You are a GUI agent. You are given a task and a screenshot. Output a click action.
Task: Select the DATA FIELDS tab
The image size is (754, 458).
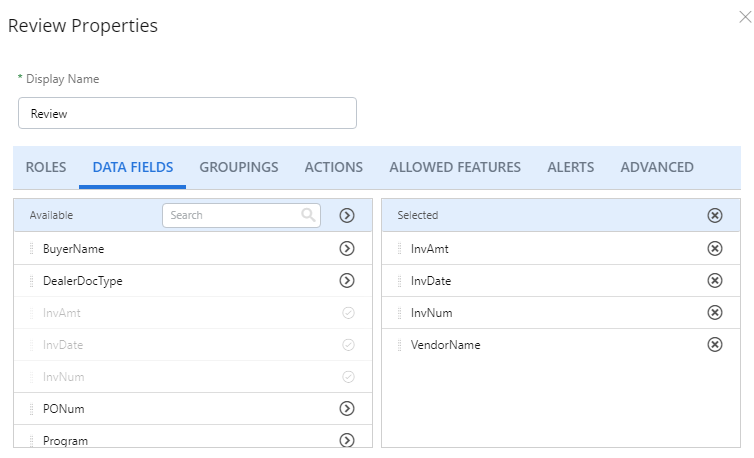(x=133, y=167)
